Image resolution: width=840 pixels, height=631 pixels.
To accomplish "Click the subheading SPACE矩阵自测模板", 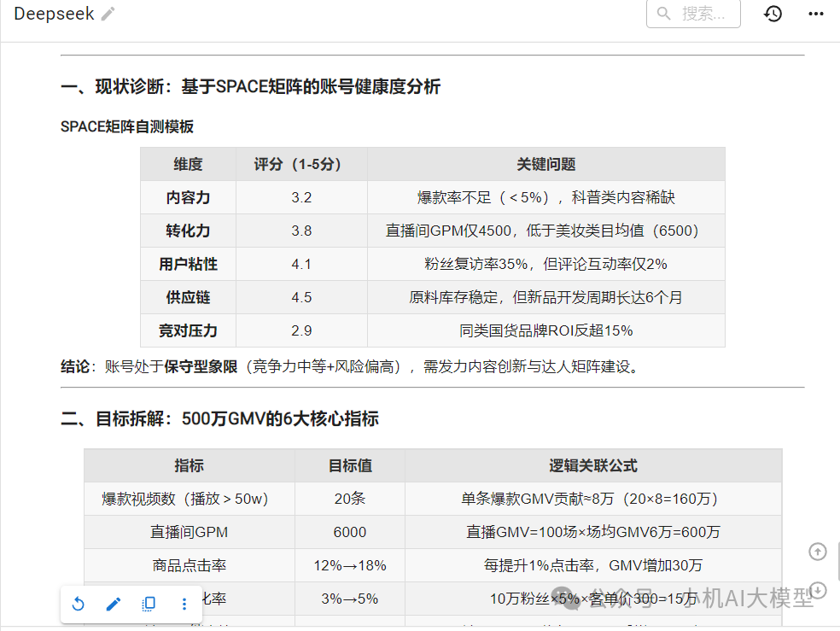I will (x=127, y=127).
